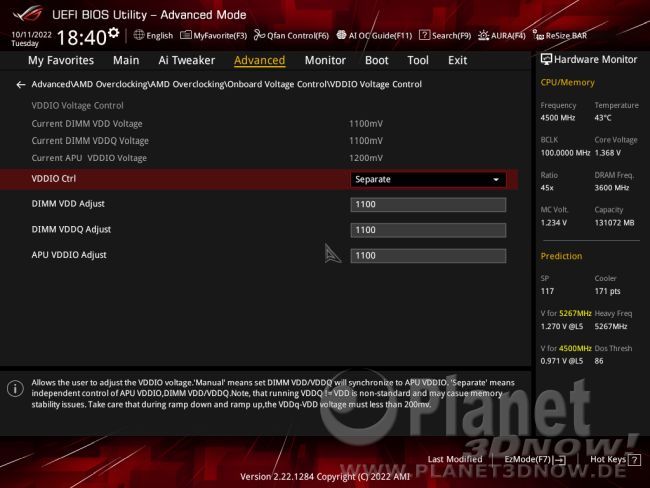Click the Hot Keys question mark icon
The width and height of the screenshot is (650, 488).
coord(634,459)
